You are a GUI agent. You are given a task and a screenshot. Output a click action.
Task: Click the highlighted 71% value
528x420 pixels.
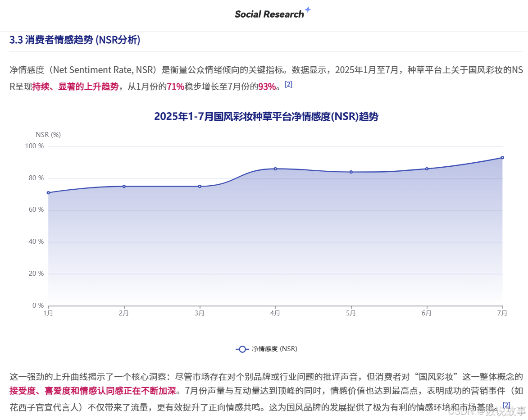(175, 87)
